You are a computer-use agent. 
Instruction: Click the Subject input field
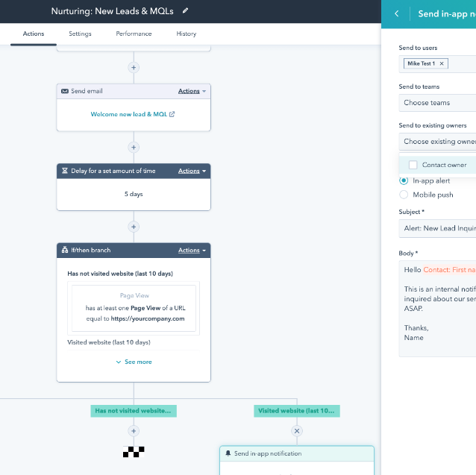tap(437, 228)
